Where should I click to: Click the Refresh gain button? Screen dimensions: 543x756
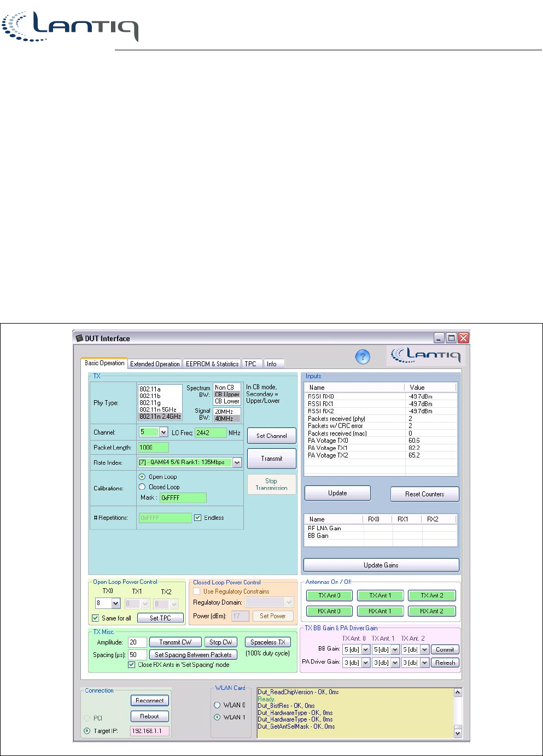445,663
